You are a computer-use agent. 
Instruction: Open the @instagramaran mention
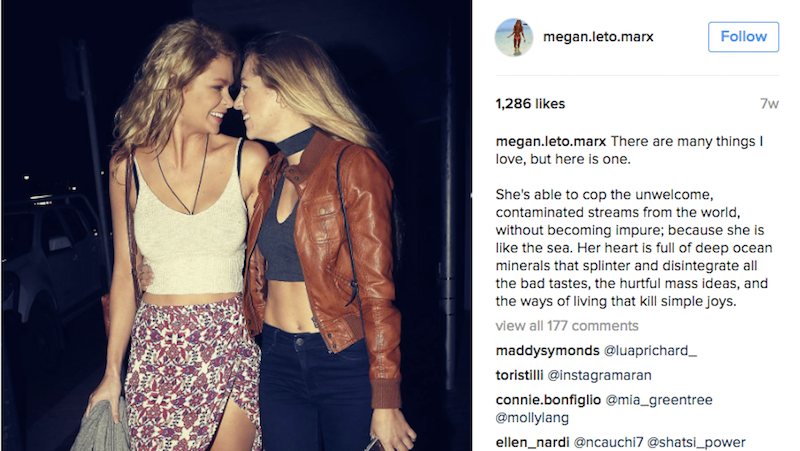point(599,375)
